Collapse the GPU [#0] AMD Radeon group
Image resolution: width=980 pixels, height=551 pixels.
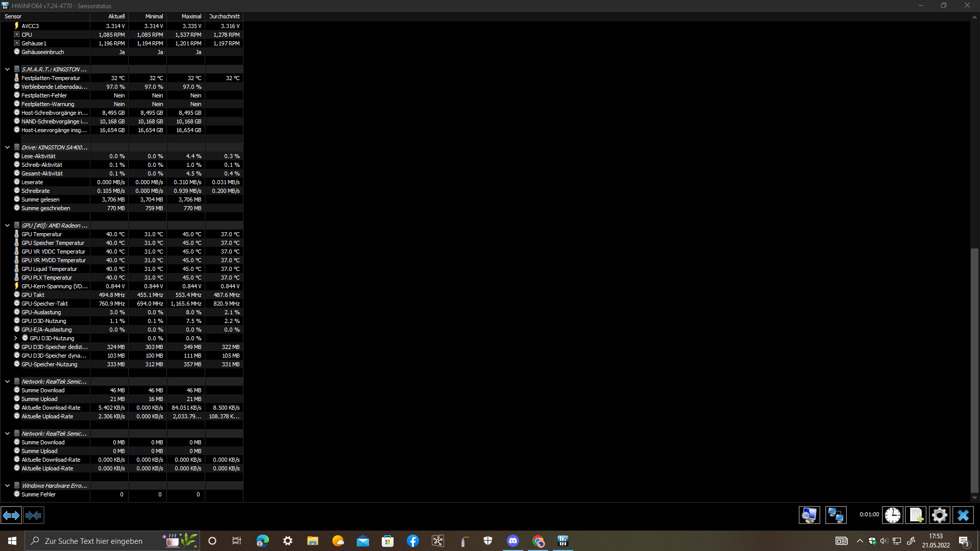[7, 226]
